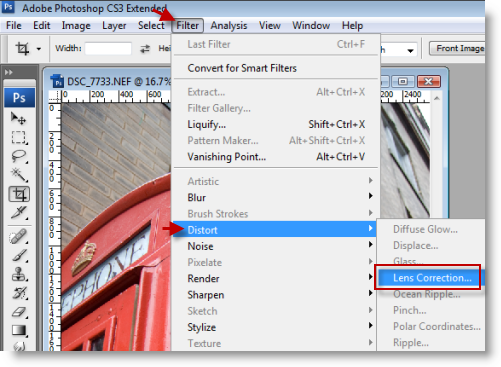Viewport: 501px width, 367px height.
Task: Open the View menu
Action: [x=270, y=25]
